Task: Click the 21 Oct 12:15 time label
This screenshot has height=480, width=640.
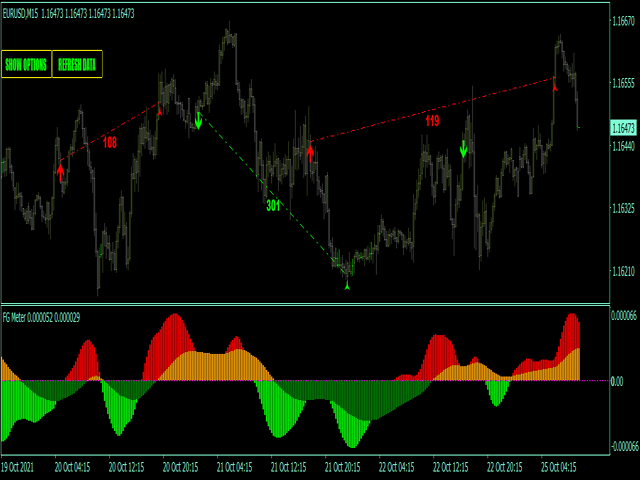Action: click(x=289, y=467)
